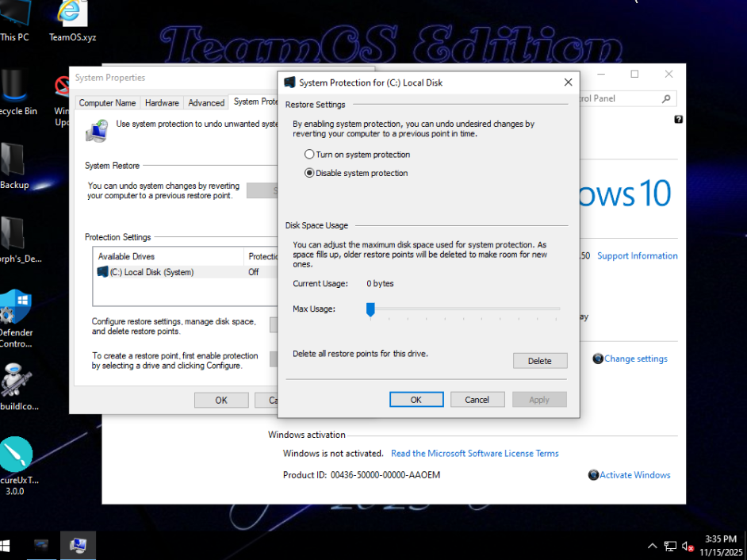Click the System Restore computer icon
The width and height of the screenshot is (747, 560).
[x=97, y=130]
